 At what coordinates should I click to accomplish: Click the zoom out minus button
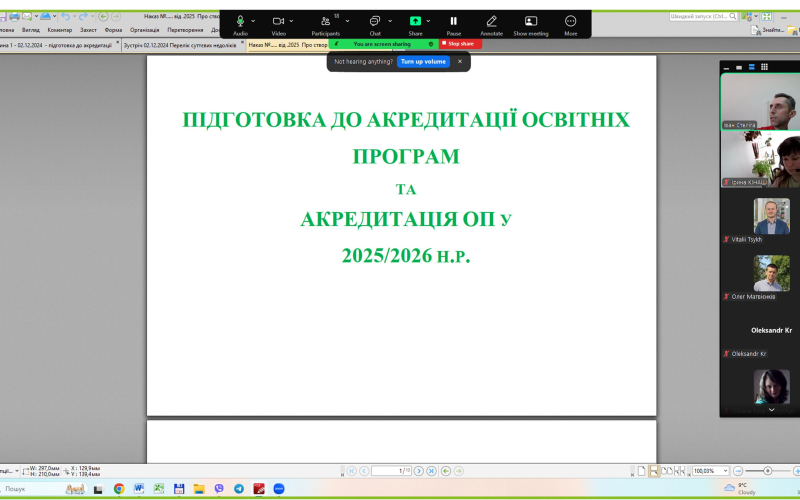[738, 471]
